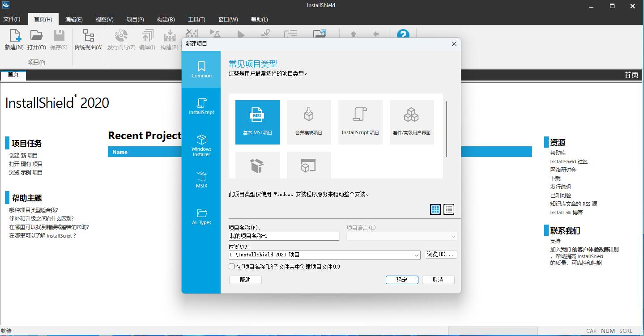The height and width of the screenshot is (336, 644).
Task: Select the Windows Installer category
Action: pos(201,145)
